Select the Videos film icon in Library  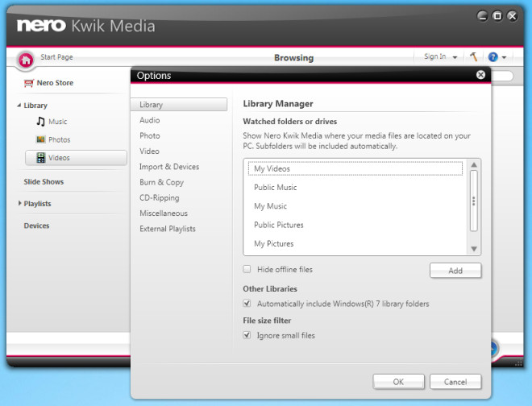[41, 158]
